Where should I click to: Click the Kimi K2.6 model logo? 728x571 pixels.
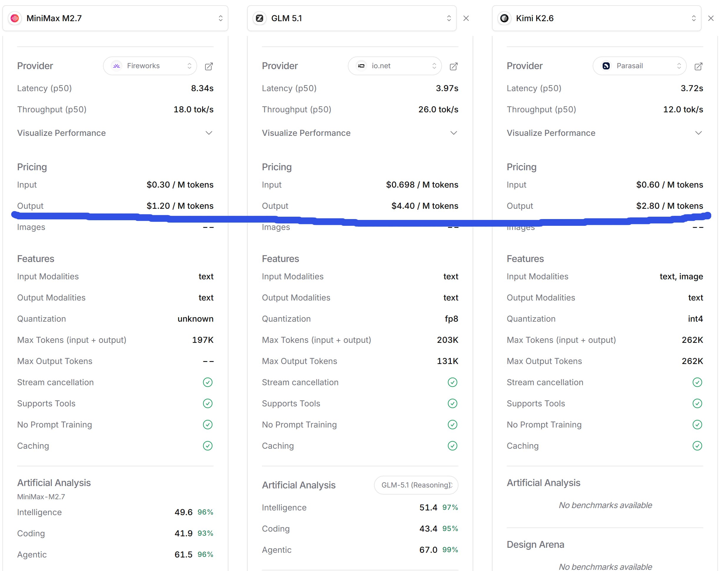(505, 19)
